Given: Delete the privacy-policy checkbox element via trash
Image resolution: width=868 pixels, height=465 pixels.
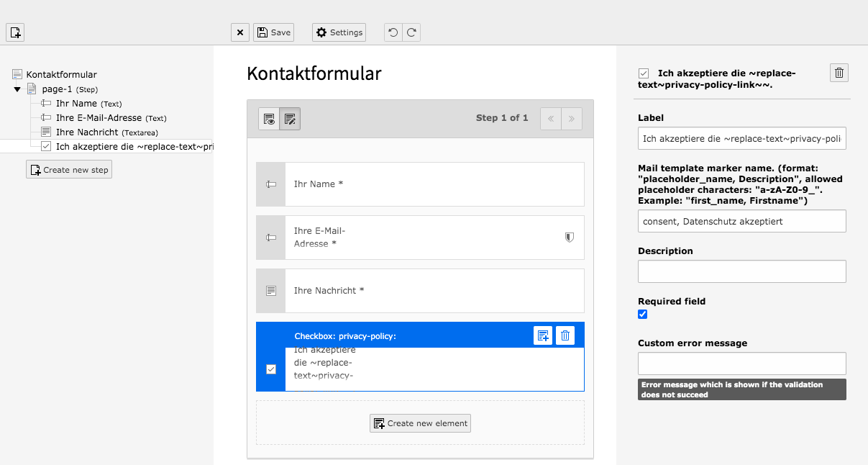Looking at the screenshot, I should (565, 335).
